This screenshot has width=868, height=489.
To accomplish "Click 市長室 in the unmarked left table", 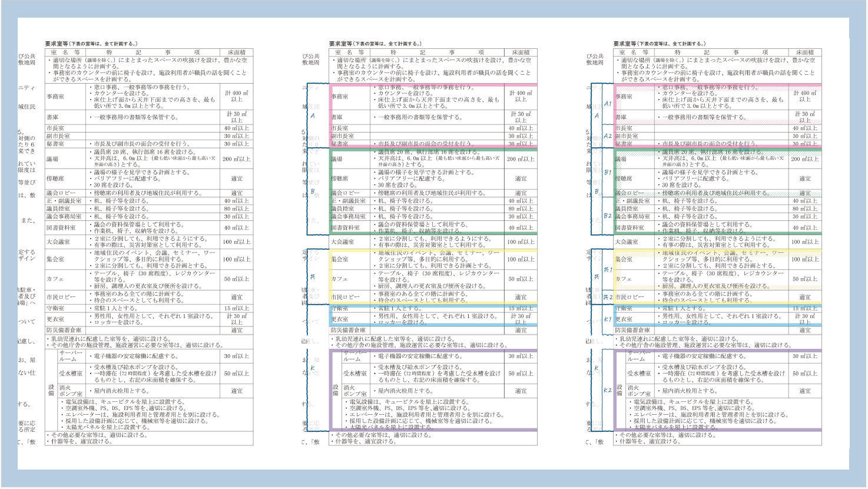I will [55, 128].
